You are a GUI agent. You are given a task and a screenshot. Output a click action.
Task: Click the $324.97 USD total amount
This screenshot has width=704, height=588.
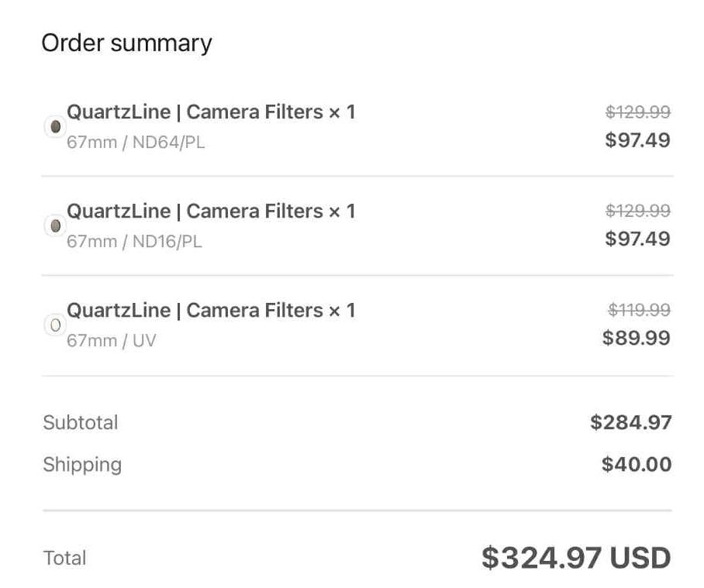[575, 558]
